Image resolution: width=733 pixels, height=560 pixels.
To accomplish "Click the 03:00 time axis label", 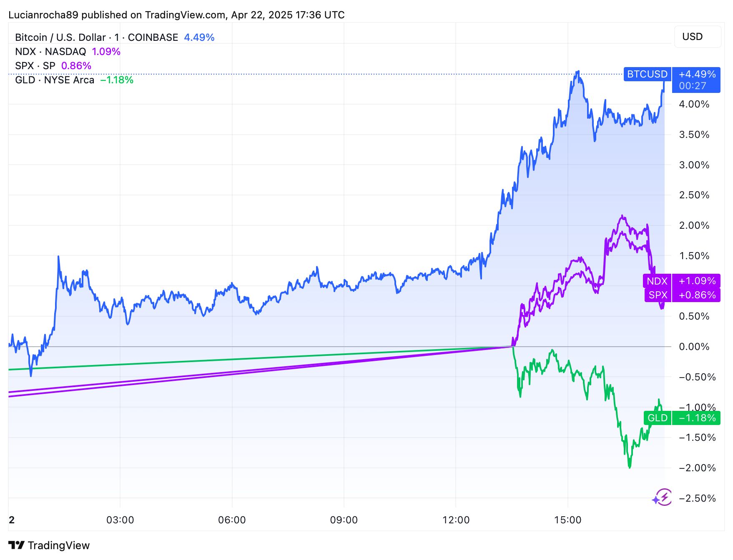I will [120, 520].
